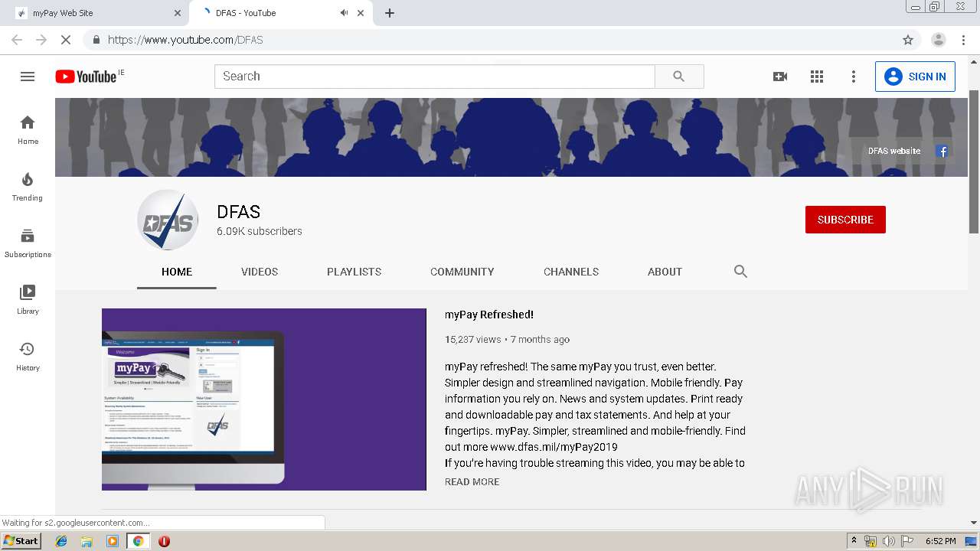
Task: Click the browser address bar URL
Action: pos(185,40)
